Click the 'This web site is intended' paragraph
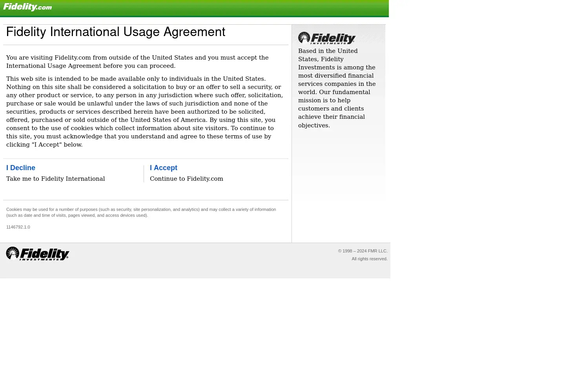 (144, 112)
